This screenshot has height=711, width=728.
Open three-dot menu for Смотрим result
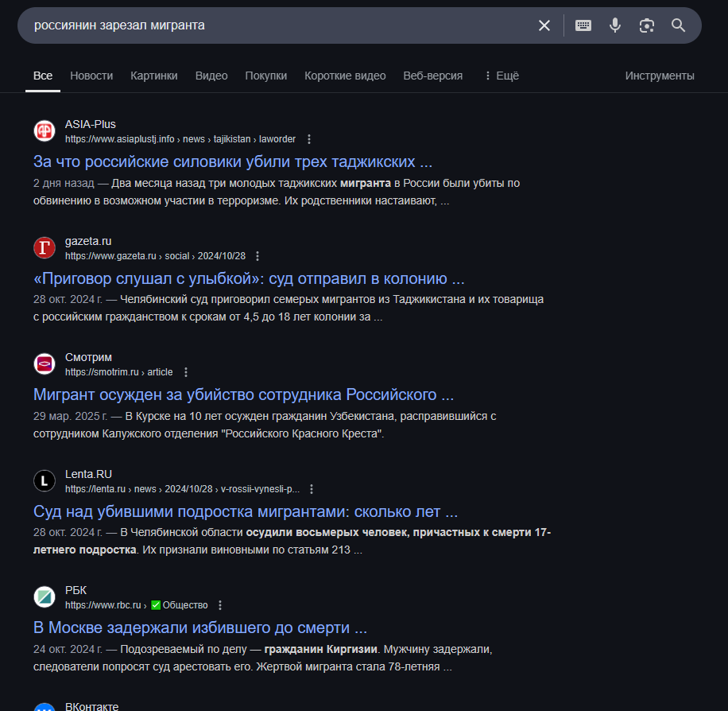pyautogui.click(x=186, y=372)
